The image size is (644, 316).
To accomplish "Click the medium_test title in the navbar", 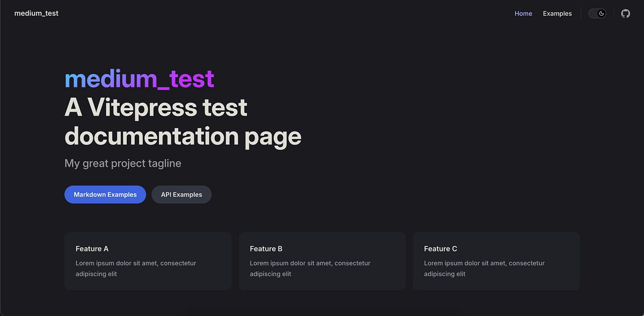I will (x=36, y=13).
